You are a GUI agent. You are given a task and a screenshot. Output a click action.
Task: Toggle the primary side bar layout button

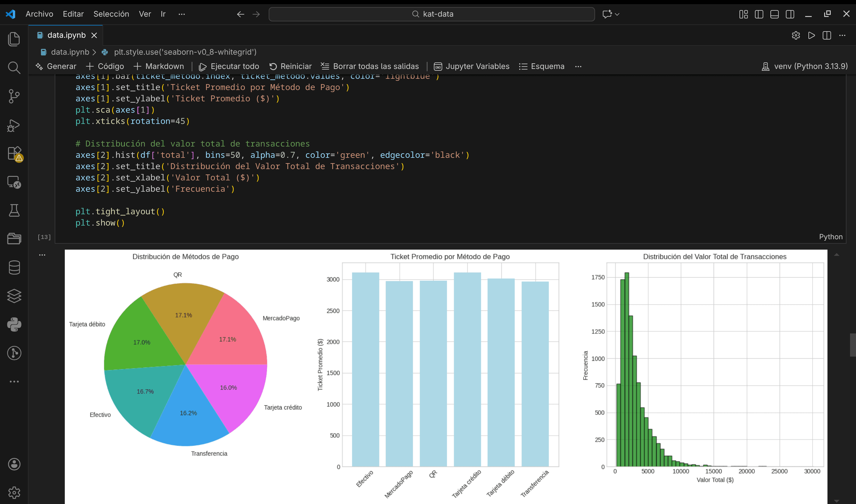tap(759, 14)
